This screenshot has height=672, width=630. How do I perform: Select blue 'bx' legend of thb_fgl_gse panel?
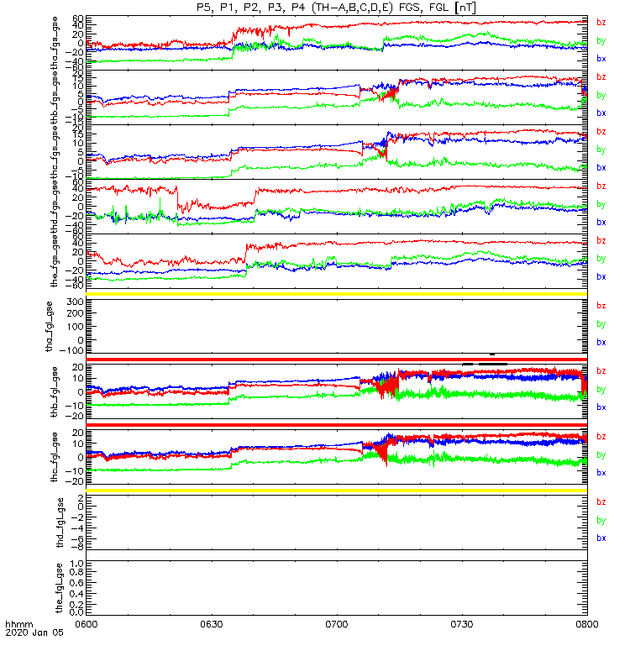[x=601, y=407]
